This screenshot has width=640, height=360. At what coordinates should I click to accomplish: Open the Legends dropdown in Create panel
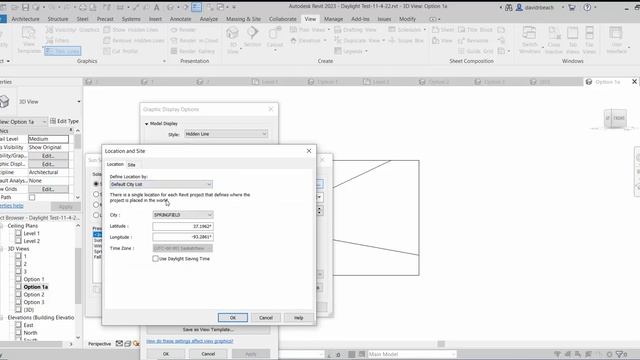coord(351,51)
